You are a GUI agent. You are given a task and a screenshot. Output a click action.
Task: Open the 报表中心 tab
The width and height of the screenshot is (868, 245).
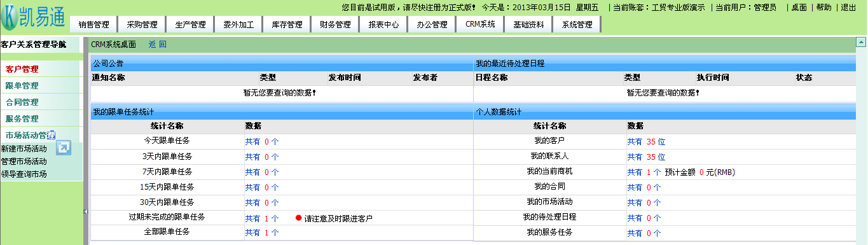384,25
